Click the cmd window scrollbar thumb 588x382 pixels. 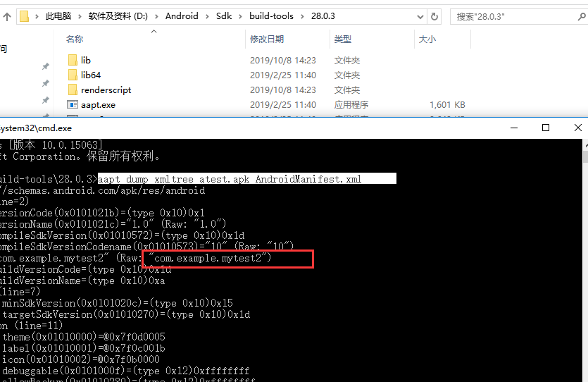586,156
